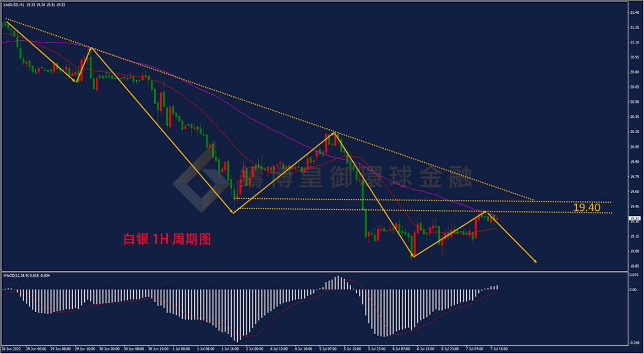Click the -0.246 value on MACD scale
Image resolution: width=644 pixels, height=354 pixels.
coord(635,342)
